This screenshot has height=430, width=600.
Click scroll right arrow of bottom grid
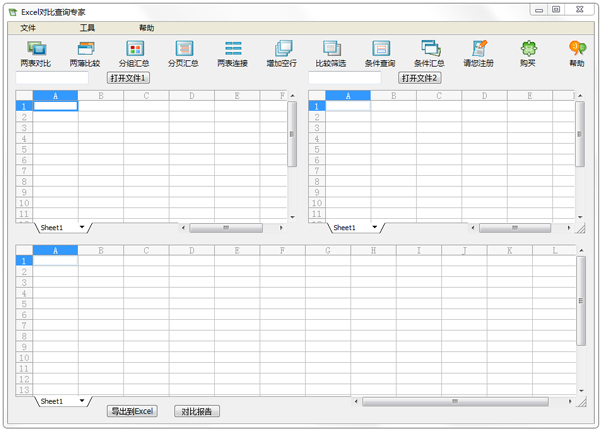pos(570,401)
